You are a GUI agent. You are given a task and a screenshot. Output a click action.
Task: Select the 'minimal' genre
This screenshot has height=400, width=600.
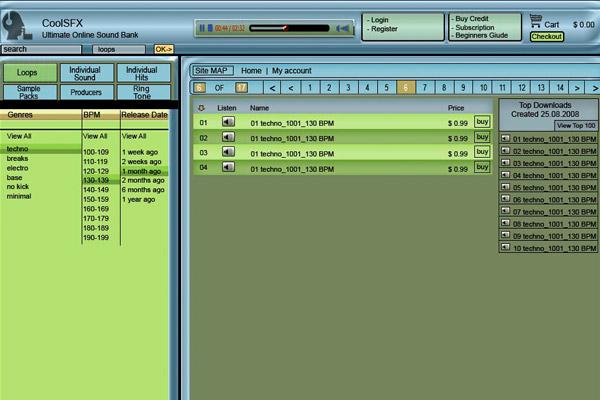tap(19, 196)
